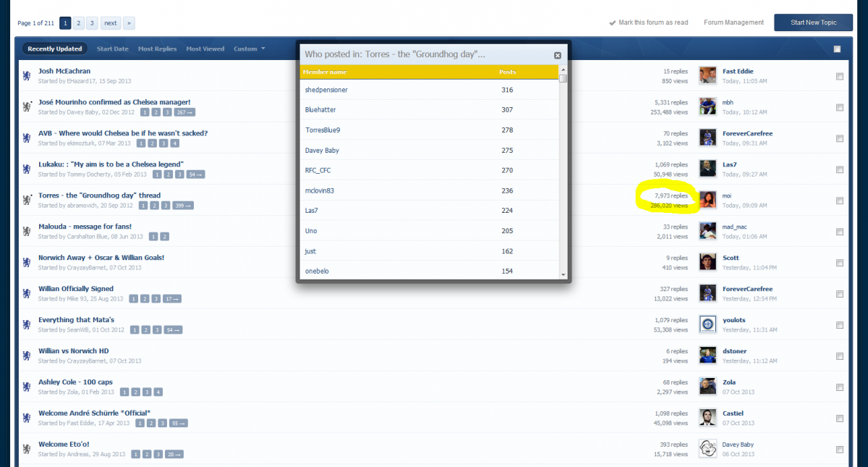This screenshot has width=868, height=467.
Task: Go to forum page 2
Action: tap(79, 23)
